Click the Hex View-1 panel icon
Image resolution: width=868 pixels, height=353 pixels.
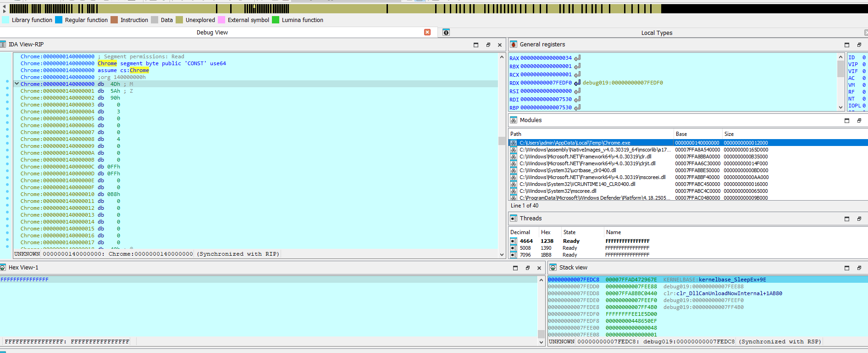point(3,268)
